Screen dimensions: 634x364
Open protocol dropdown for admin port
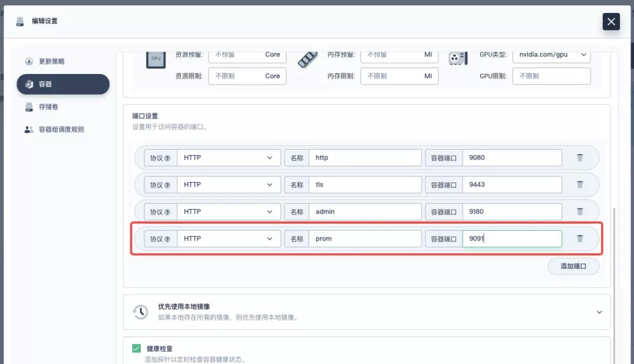point(229,211)
